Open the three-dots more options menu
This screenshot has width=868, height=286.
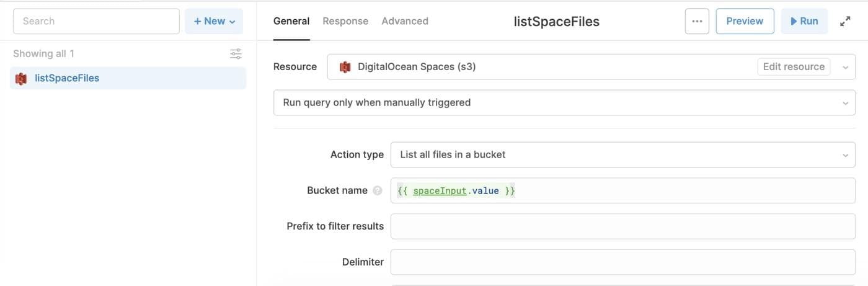pos(697,21)
